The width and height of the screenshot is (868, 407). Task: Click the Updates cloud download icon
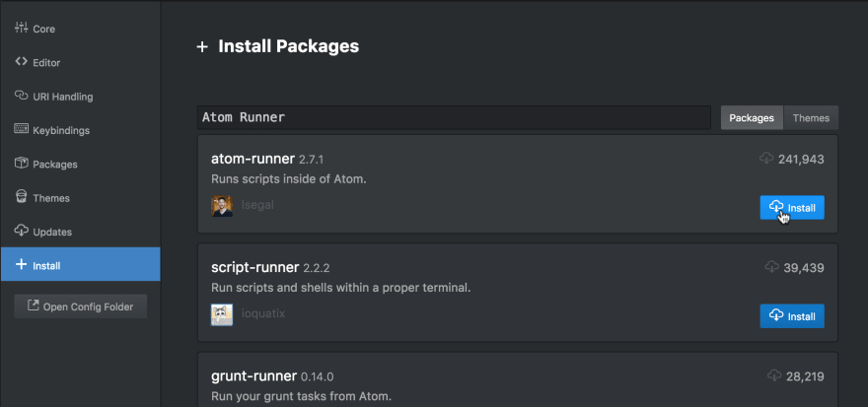point(21,231)
